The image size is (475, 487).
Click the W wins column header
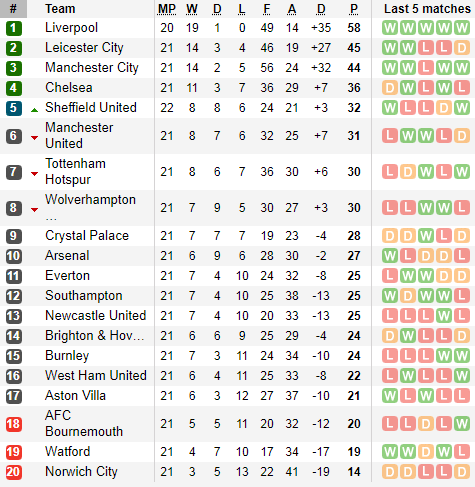[192, 9]
